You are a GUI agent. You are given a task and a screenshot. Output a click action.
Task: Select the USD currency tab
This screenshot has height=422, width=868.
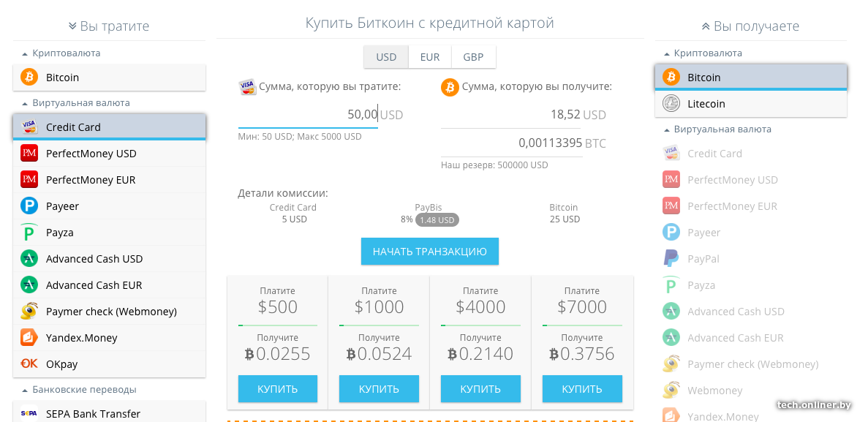[386, 57]
